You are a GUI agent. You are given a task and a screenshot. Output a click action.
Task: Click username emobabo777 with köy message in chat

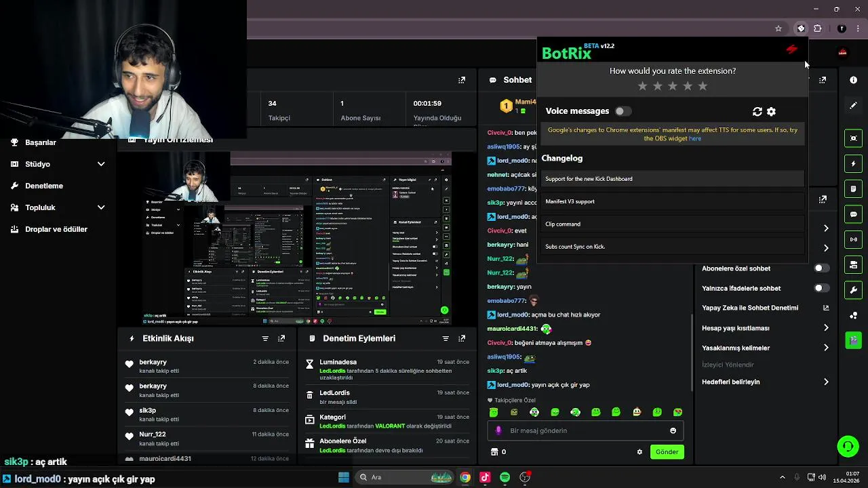tap(507, 188)
